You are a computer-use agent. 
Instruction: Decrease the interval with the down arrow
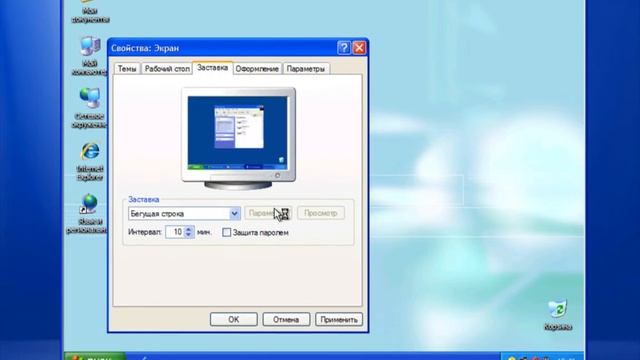coord(189,235)
